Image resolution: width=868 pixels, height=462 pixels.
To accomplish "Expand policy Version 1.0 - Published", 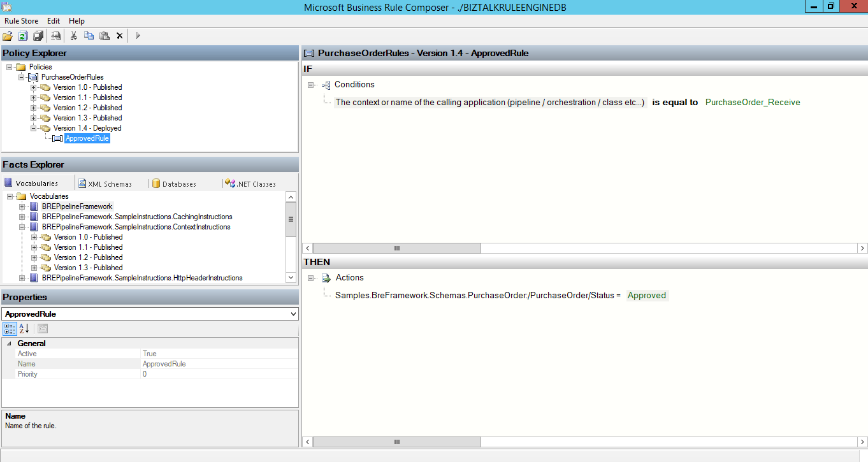I will pos(33,87).
